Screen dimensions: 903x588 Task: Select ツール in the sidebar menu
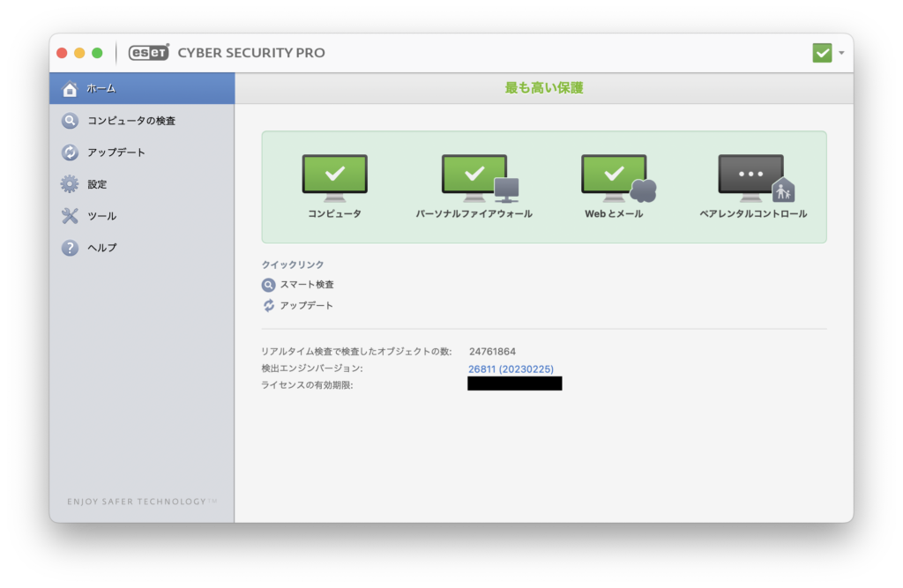tap(142, 215)
